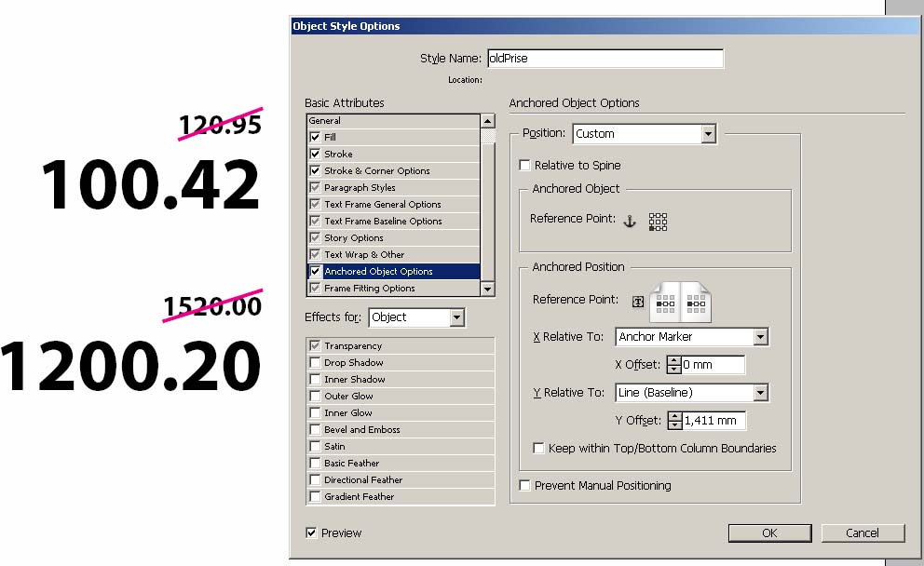This screenshot has height=566, width=924.
Task: Enable Inner Glow effect checkbox
Action: [x=315, y=413]
